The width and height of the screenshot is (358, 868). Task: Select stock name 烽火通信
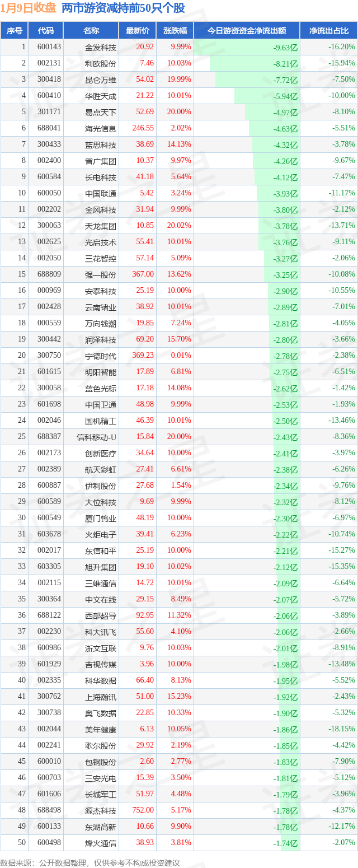pos(101,843)
